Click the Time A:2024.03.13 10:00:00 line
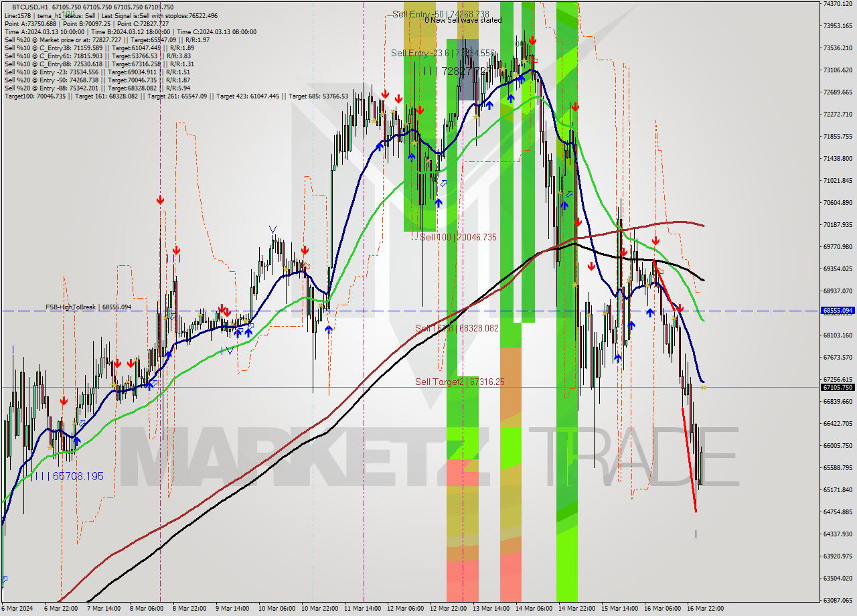The width and height of the screenshot is (857, 616). 131,31
